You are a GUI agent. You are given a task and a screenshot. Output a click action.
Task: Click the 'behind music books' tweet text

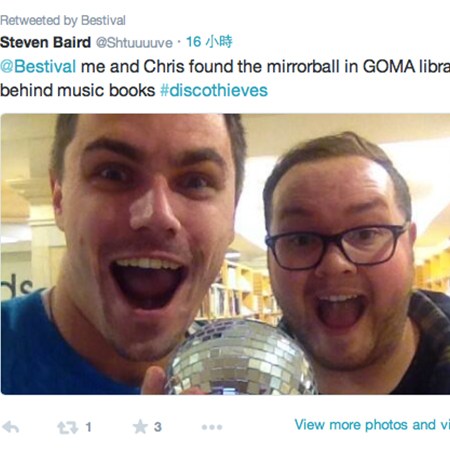77,90
